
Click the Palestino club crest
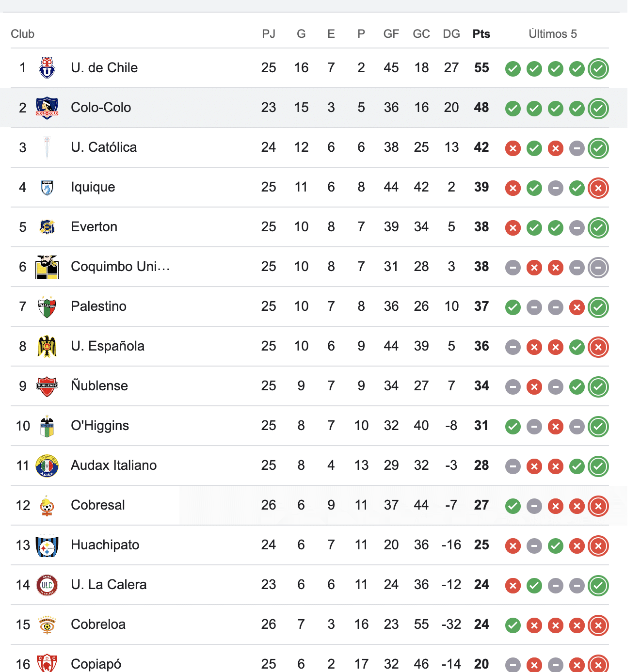47,306
